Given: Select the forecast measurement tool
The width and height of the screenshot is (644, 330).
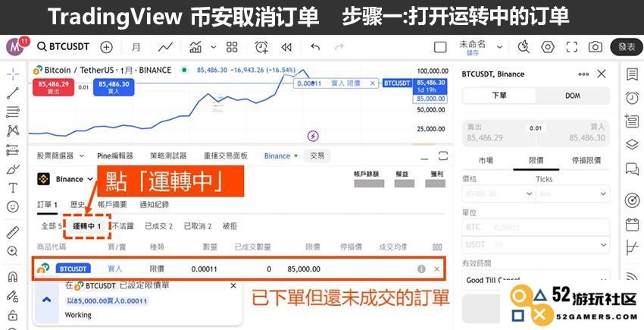Looking at the screenshot, I should [x=13, y=150].
